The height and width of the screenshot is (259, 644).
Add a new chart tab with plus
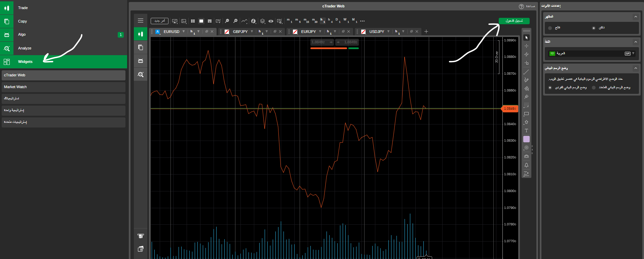click(x=426, y=31)
